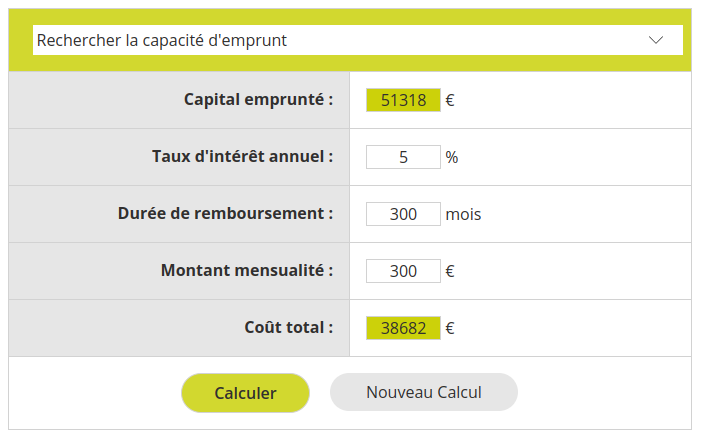
Task: Click the "Durée de remboursement :" label
Action: click(x=225, y=213)
